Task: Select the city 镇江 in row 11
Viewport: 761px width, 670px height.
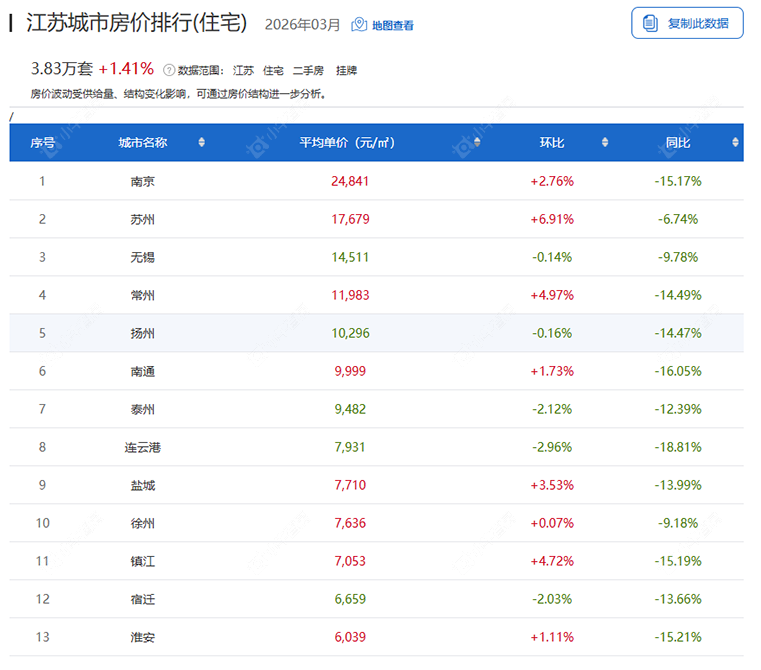Action: [143, 561]
